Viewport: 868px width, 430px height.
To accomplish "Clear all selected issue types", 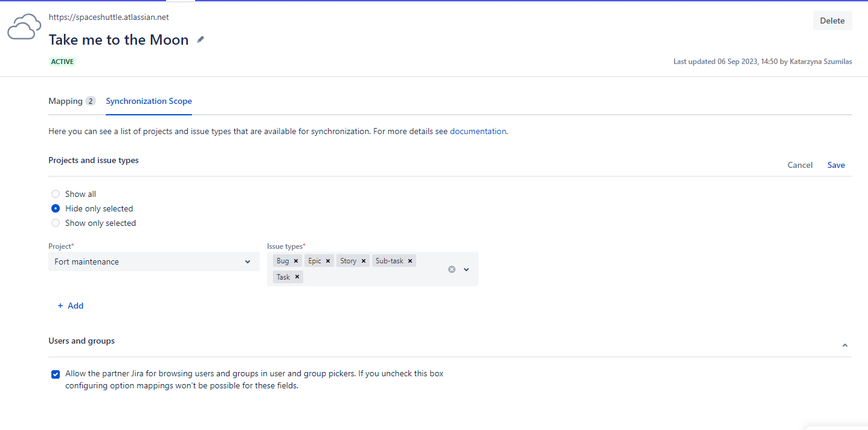I will pyautogui.click(x=452, y=269).
